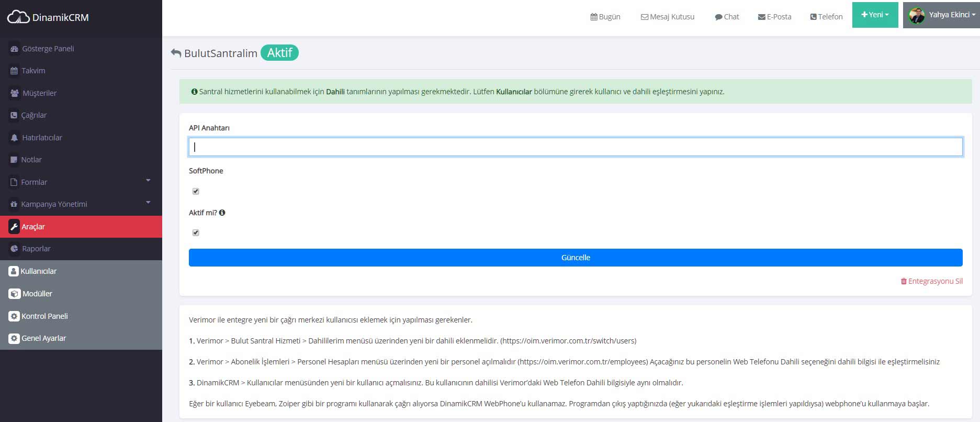This screenshot has width=980, height=422.
Task: Expand the Kampanya Yönetimi submenu arrow
Action: (148, 202)
